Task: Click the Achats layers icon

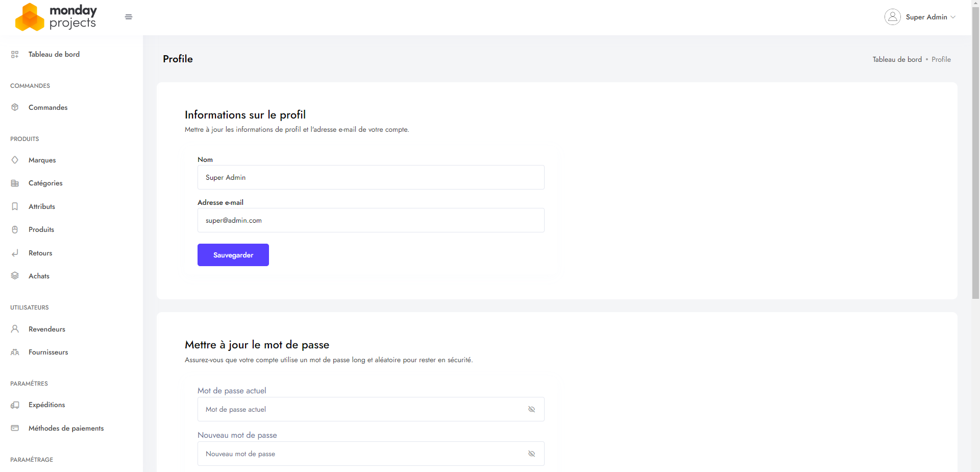Action: (15, 276)
